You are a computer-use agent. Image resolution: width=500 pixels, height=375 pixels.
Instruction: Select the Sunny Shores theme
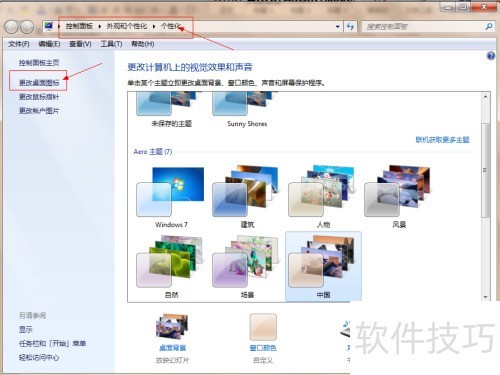pos(247,110)
